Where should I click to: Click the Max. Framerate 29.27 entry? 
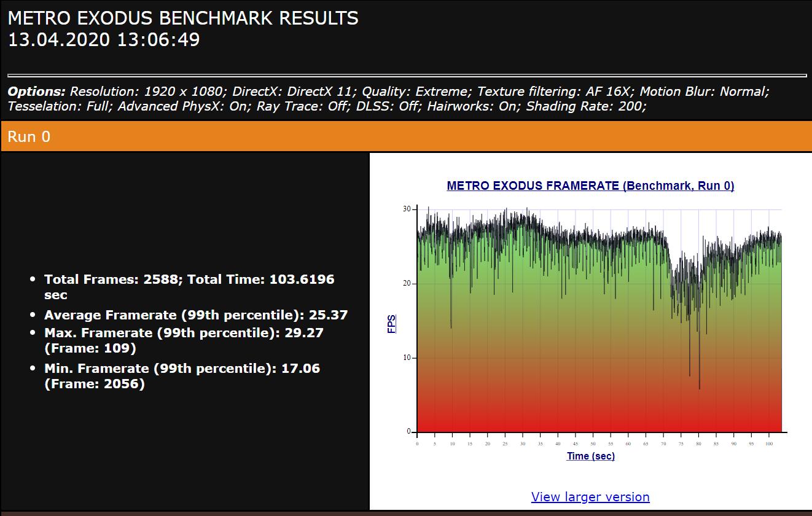coord(184,340)
